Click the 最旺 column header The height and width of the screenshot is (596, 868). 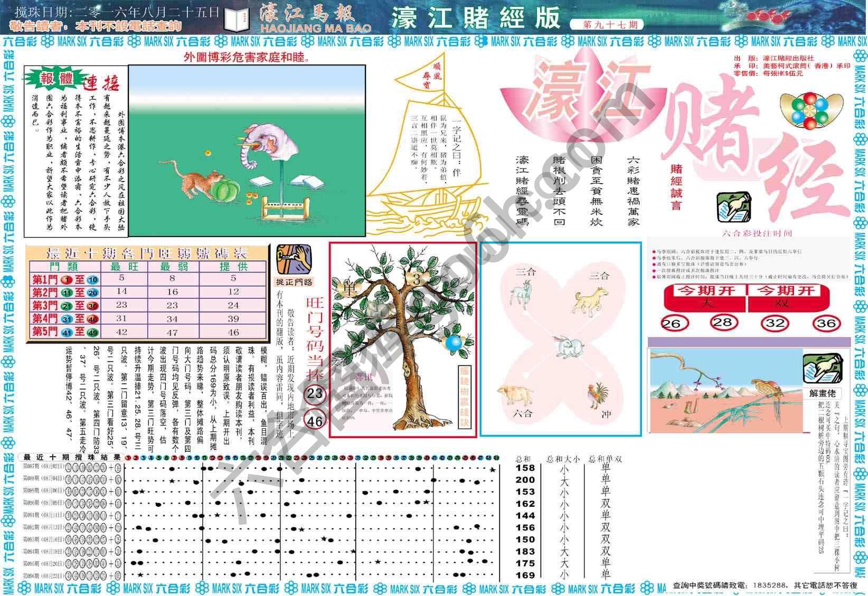124,266
